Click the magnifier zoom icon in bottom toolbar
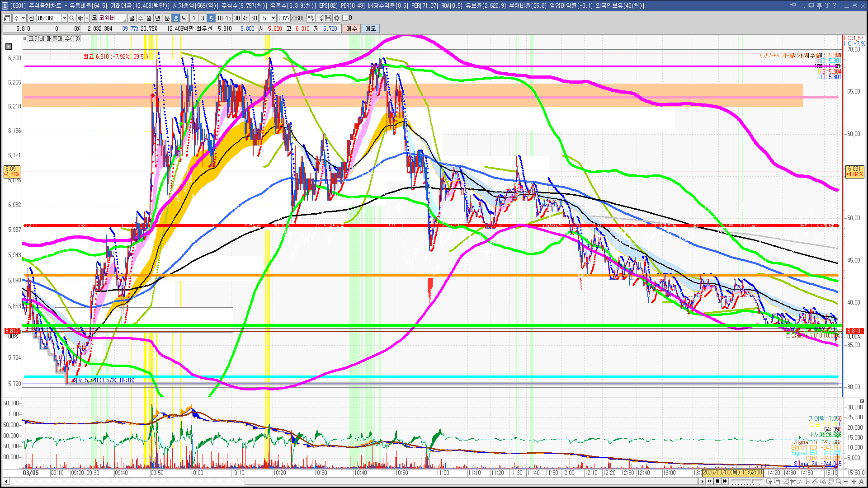This screenshot has width=868, height=488. pos(838,481)
